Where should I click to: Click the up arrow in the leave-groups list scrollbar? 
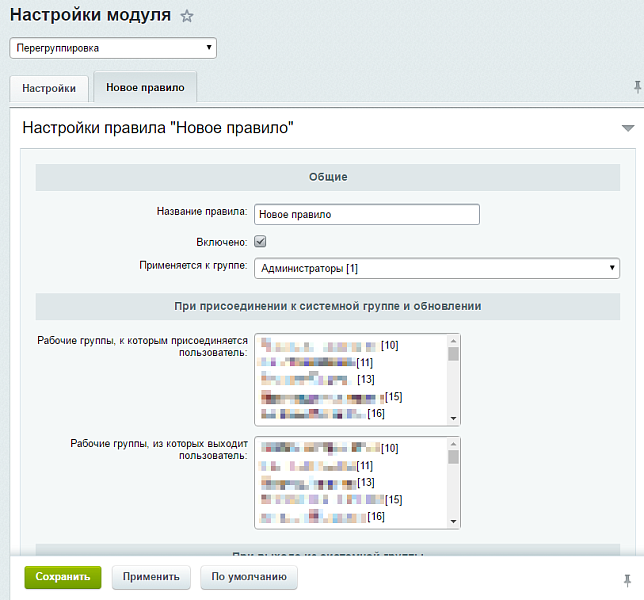pos(453,443)
